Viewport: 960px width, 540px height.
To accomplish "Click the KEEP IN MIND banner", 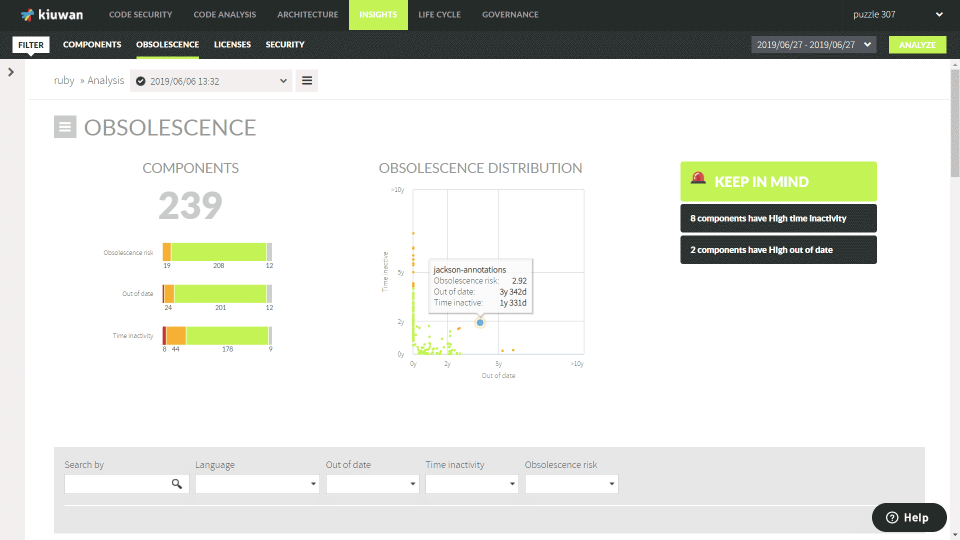I will tap(778, 181).
